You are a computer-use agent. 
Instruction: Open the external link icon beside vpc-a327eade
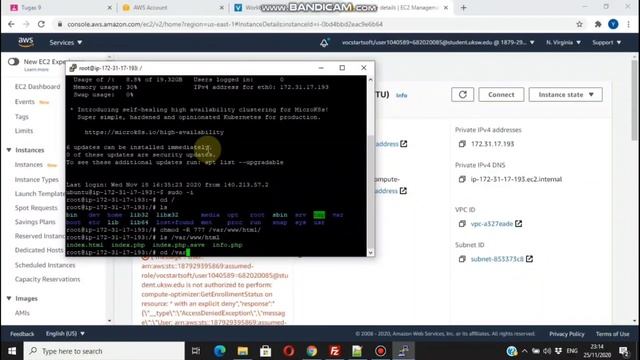click(518, 224)
